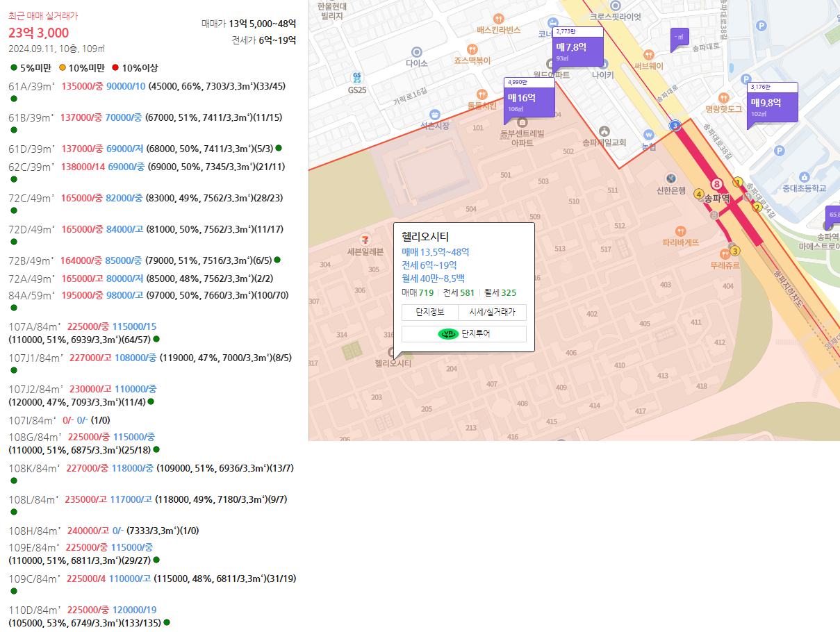840x632 pixels.
Task: Select the 110D/84m² listing row
Action: pos(90,616)
